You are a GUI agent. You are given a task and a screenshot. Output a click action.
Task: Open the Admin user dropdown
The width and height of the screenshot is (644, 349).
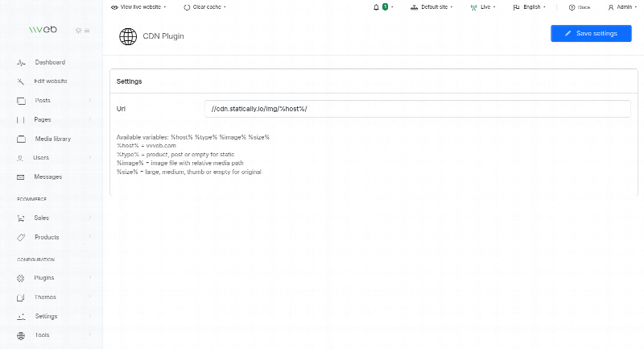tap(620, 6)
